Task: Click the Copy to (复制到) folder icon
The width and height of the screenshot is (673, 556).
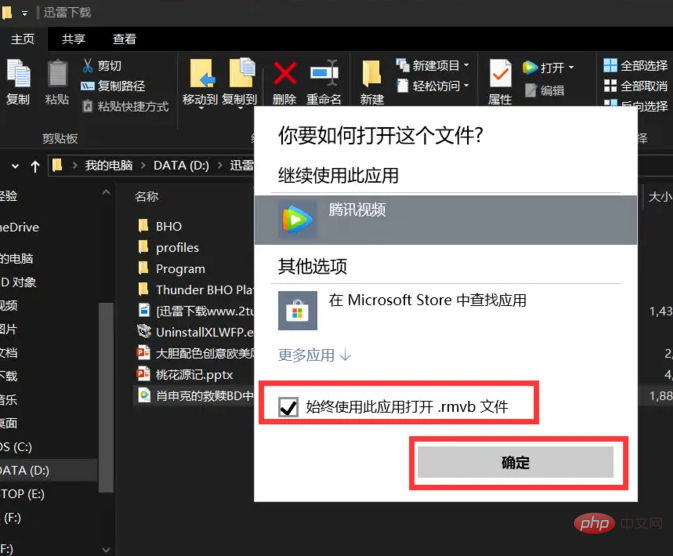Action: point(241,73)
